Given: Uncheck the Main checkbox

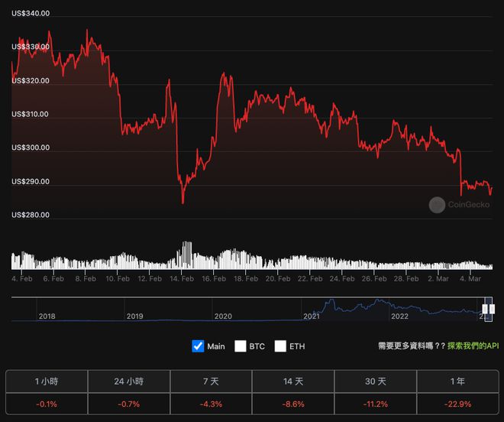Looking at the screenshot, I should point(198,346).
